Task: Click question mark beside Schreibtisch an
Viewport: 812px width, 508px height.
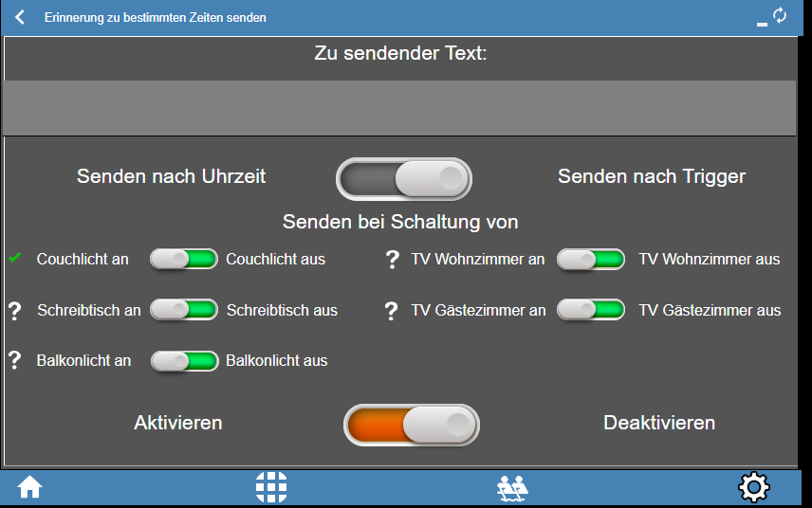Action: [14, 311]
